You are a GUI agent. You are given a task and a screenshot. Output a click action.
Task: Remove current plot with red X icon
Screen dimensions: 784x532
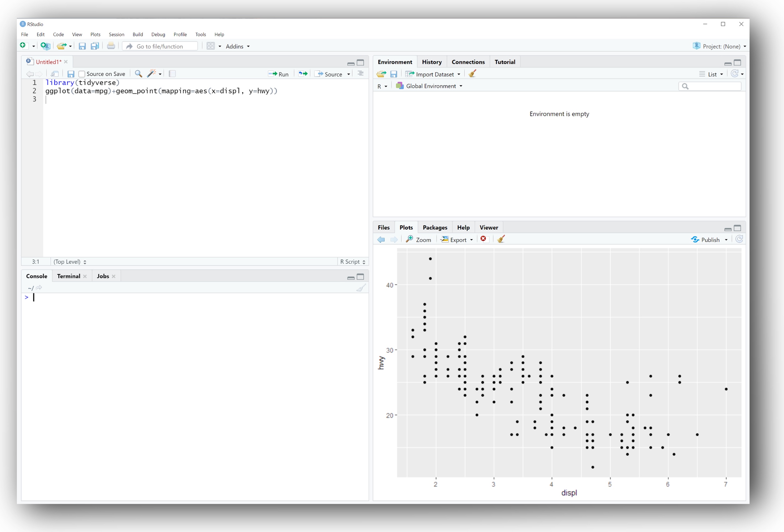tap(483, 239)
